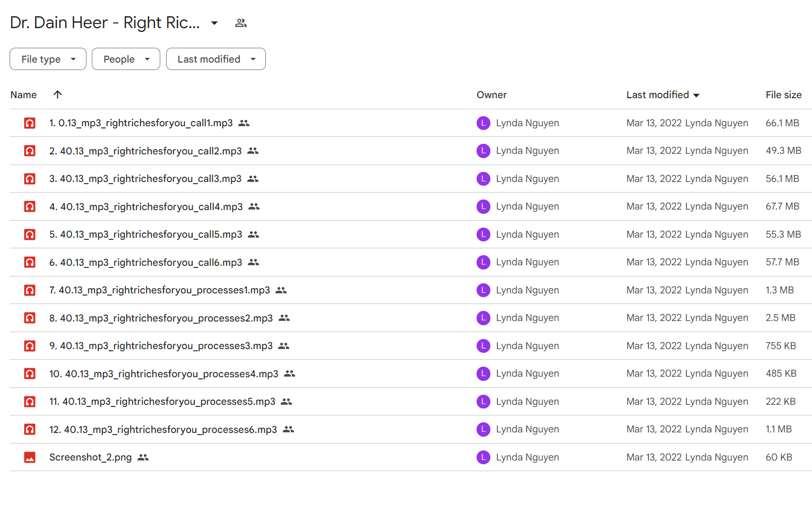Image resolution: width=812 pixels, height=512 pixels.
Task: Click image file icon for Screenshot_2.png
Action: tap(30, 457)
